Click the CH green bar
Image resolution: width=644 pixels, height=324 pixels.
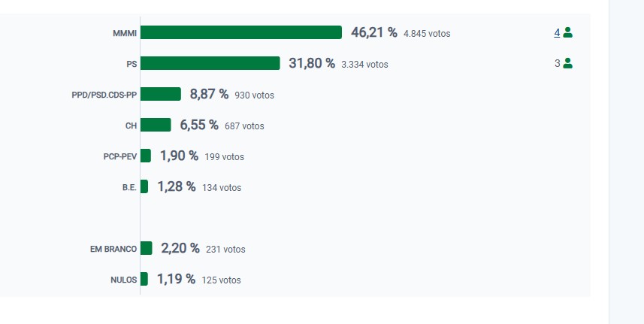pos(156,125)
